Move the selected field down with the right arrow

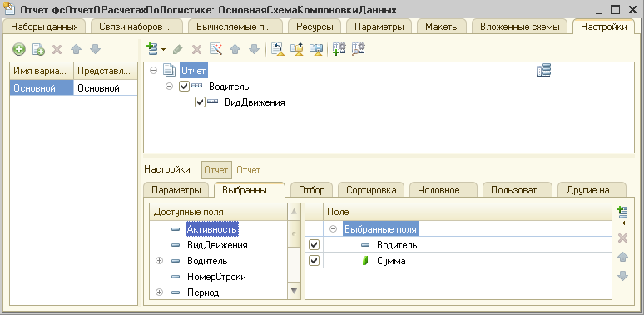(x=623, y=276)
